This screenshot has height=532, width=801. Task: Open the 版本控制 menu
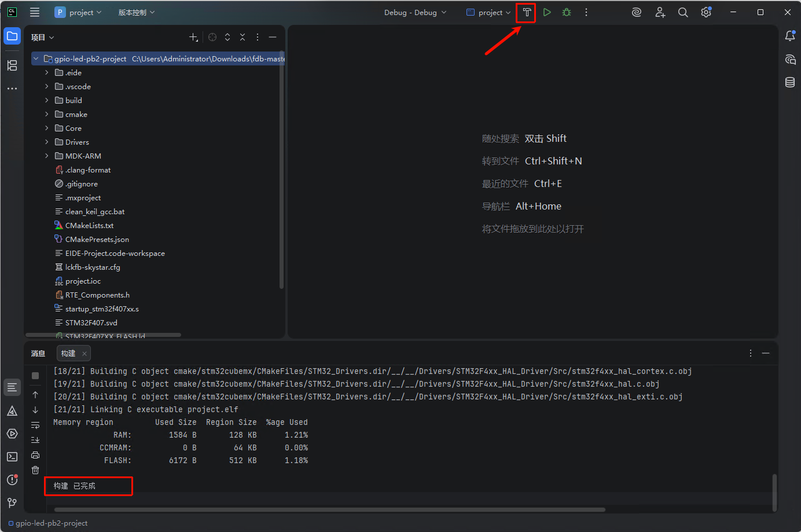(x=137, y=12)
